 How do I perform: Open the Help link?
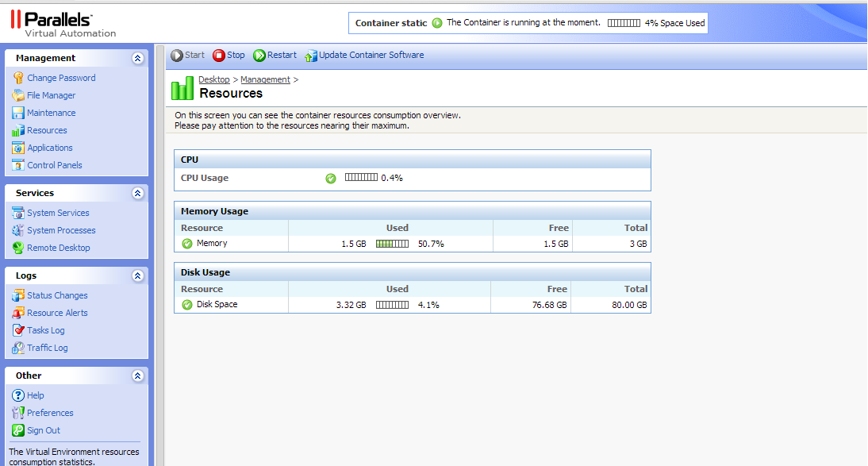coord(36,395)
